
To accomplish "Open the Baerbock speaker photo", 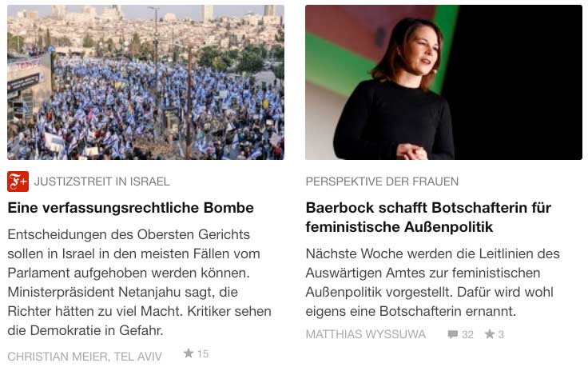I will 443,82.
